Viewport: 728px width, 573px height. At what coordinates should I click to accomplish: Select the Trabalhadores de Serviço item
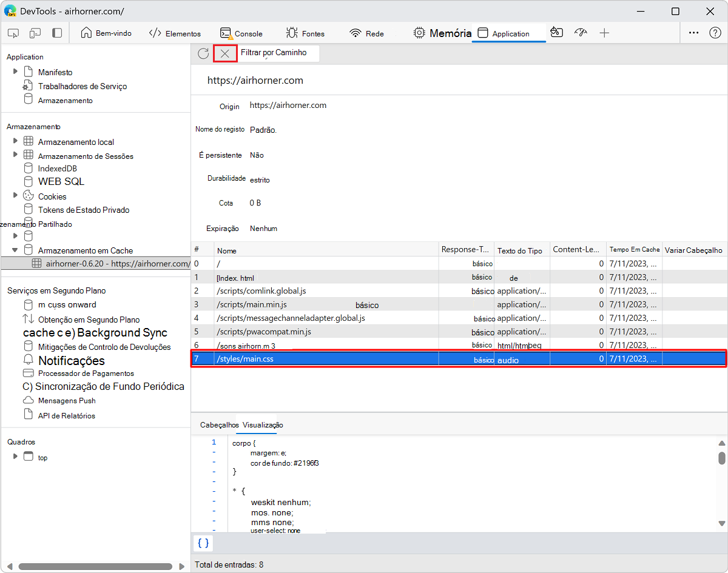(x=82, y=86)
